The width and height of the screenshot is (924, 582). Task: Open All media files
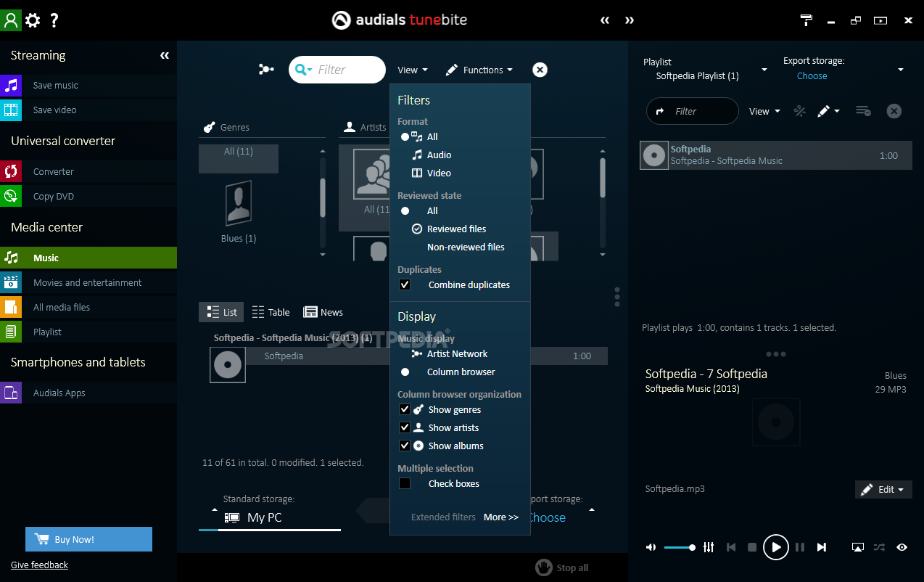(88, 308)
